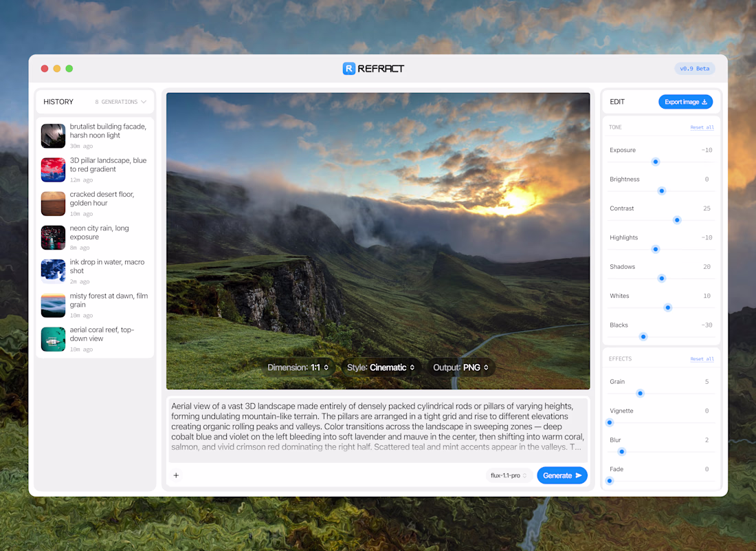Click the '30m ago' timestamp
This screenshot has height=551, width=756.
tap(82, 147)
